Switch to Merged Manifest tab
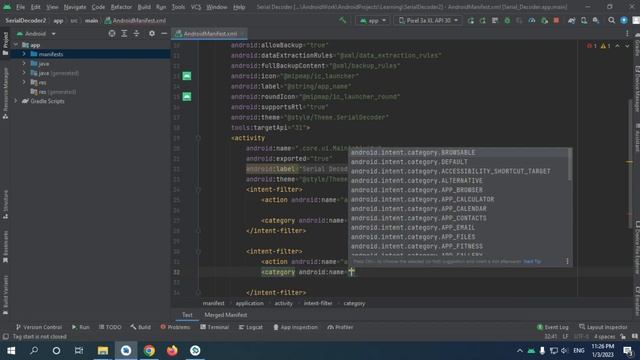Screen dimensions: 640x360 click(226, 315)
